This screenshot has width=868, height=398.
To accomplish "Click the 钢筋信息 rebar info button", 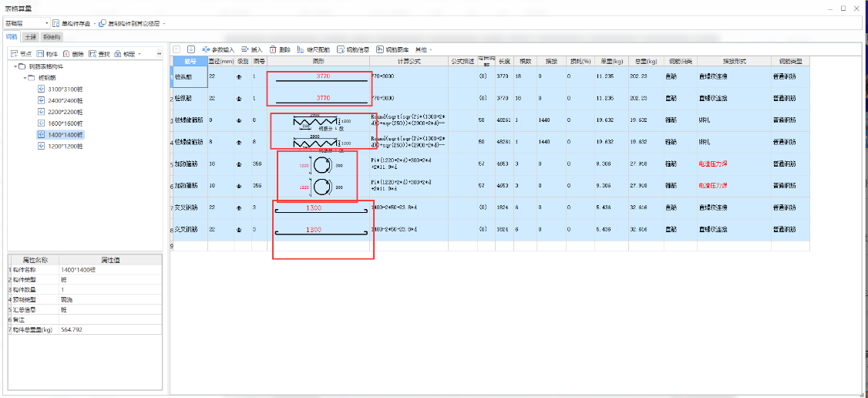I will pyautogui.click(x=353, y=49).
